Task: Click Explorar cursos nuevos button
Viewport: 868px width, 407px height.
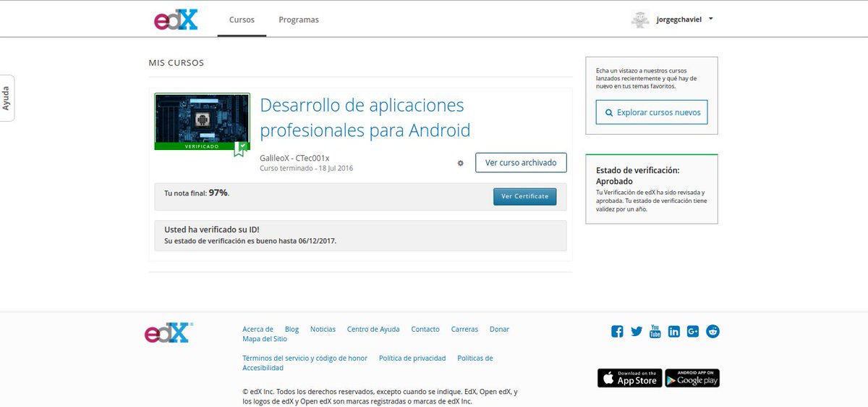Action: 652,113
